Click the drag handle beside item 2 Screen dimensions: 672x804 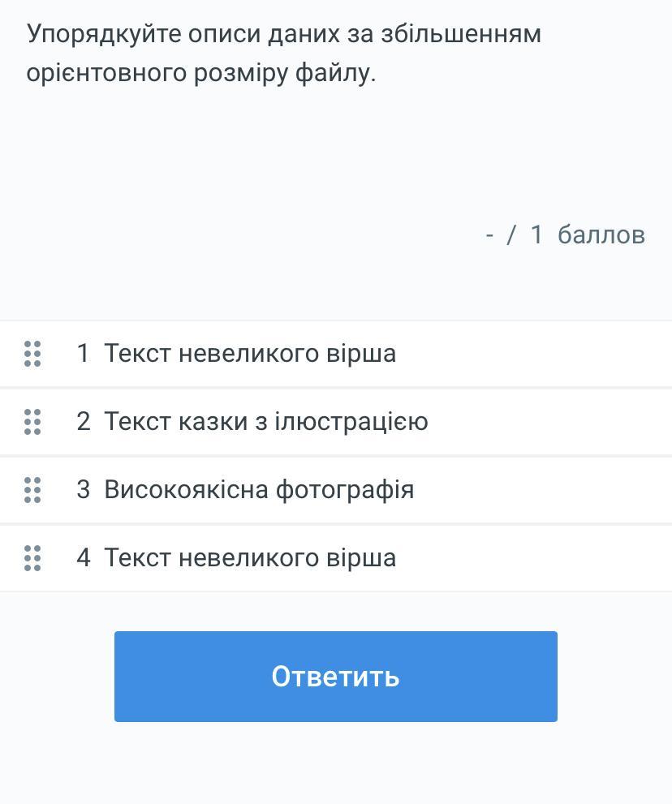point(32,422)
